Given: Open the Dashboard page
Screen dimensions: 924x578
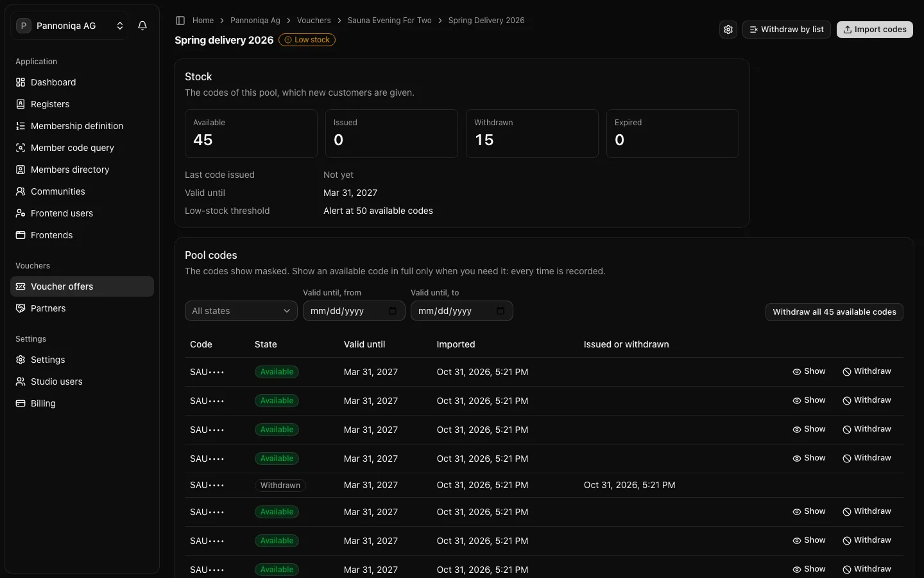Looking at the screenshot, I should click(x=82, y=82).
